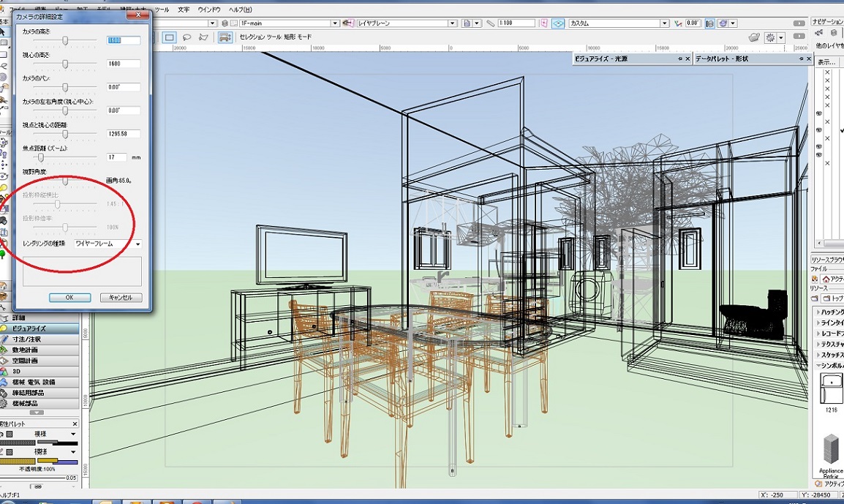Image resolution: width=844 pixels, height=504 pixels.
Task: Select the lasso selection mode icon
Action: click(x=187, y=37)
